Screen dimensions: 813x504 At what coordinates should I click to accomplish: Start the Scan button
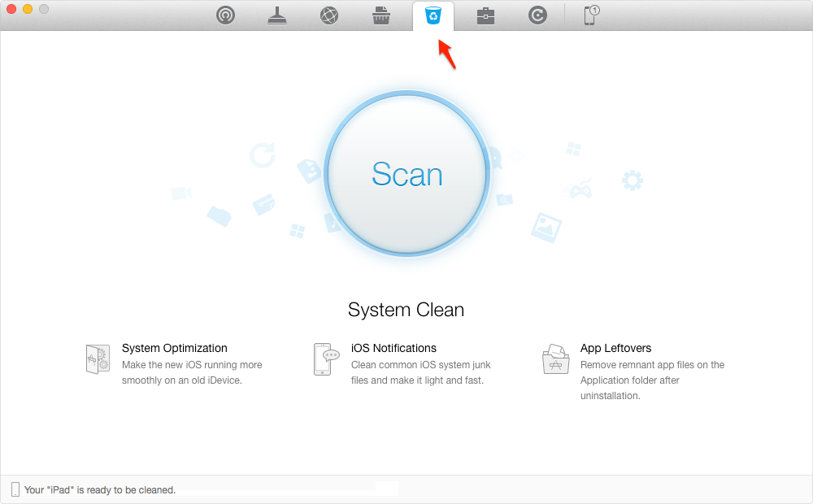(x=407, y=174)
